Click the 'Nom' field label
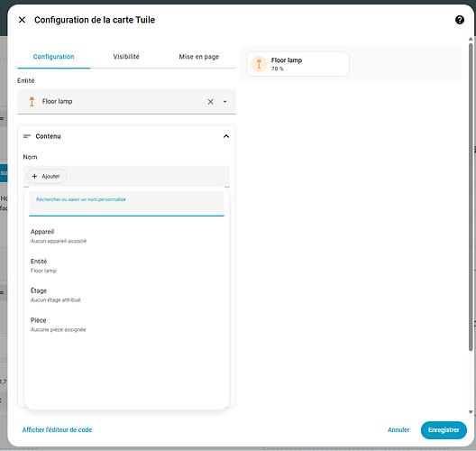The height and width of the screenshot is (451, 476). coord(30,157)
